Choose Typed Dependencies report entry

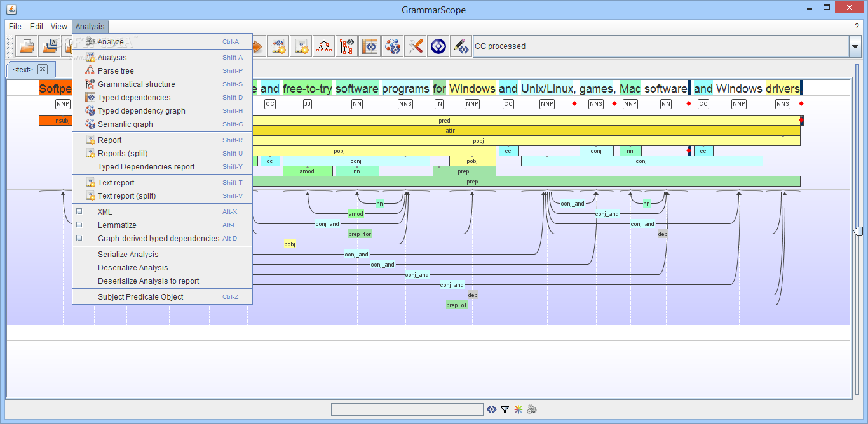[x=162, y=167]
